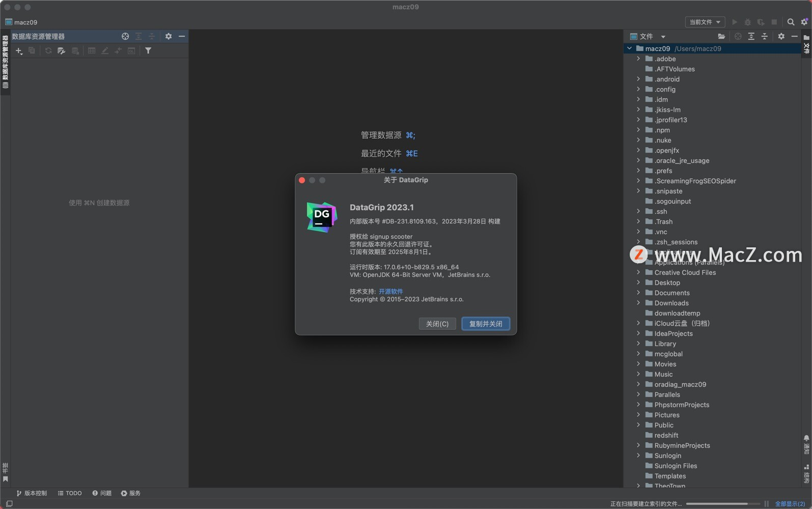Click expand all icon in Files panel
Image resolution: width=812 pixels, height=509 pixels.
click(x=751, y=36)
